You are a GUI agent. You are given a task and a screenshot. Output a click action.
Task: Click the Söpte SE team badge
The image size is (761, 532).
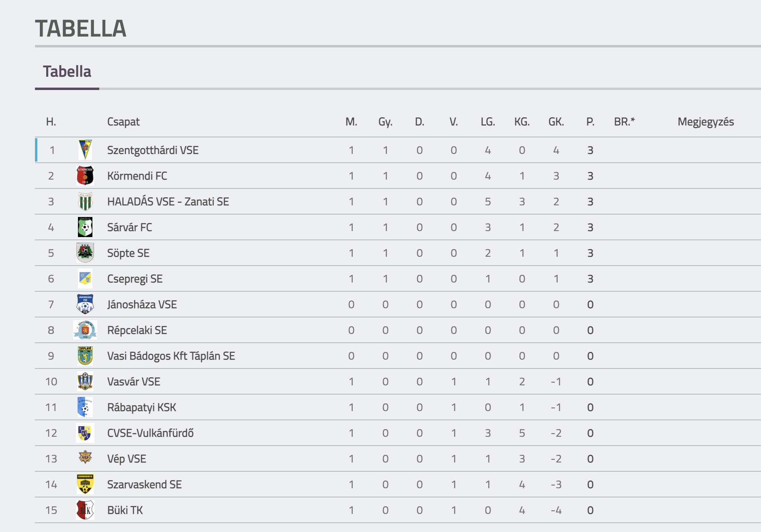click(x=85, y=253)
